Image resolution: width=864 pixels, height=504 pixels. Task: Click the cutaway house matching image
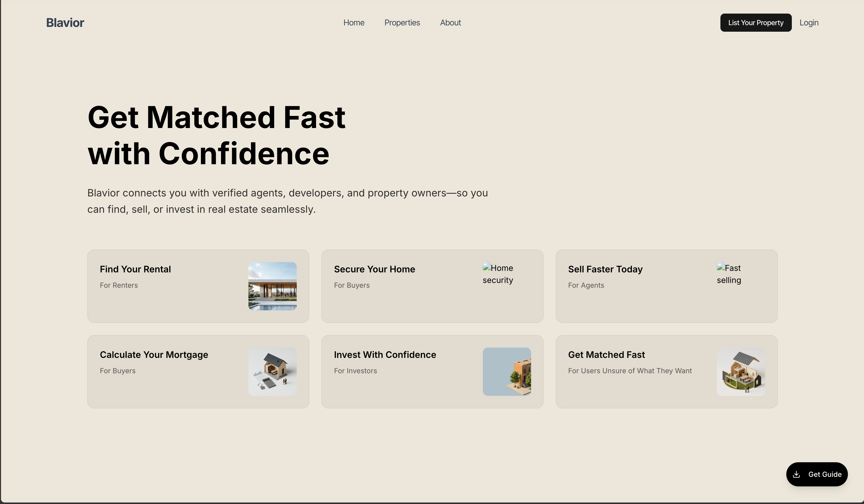coord(741,371)
